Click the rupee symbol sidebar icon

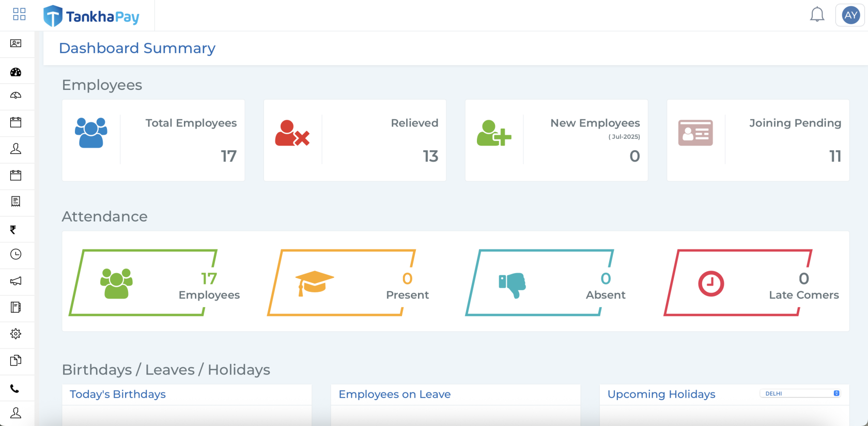(13, 230)
